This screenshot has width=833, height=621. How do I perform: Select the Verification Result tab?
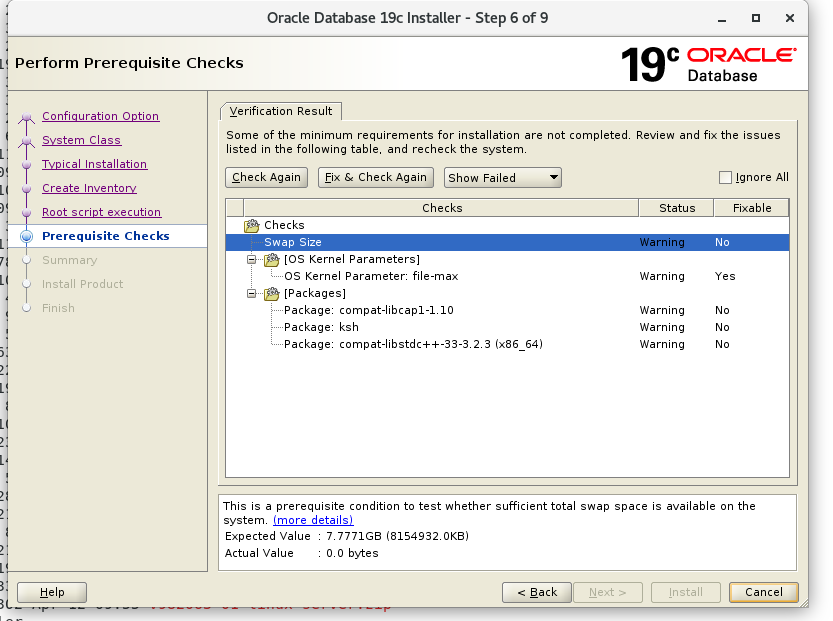[280, 111]
